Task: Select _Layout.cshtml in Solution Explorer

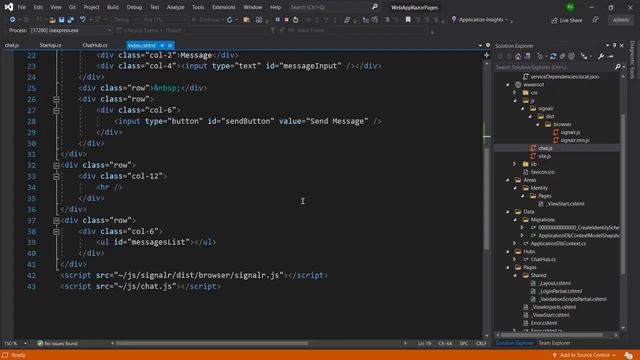Action: 554,283
